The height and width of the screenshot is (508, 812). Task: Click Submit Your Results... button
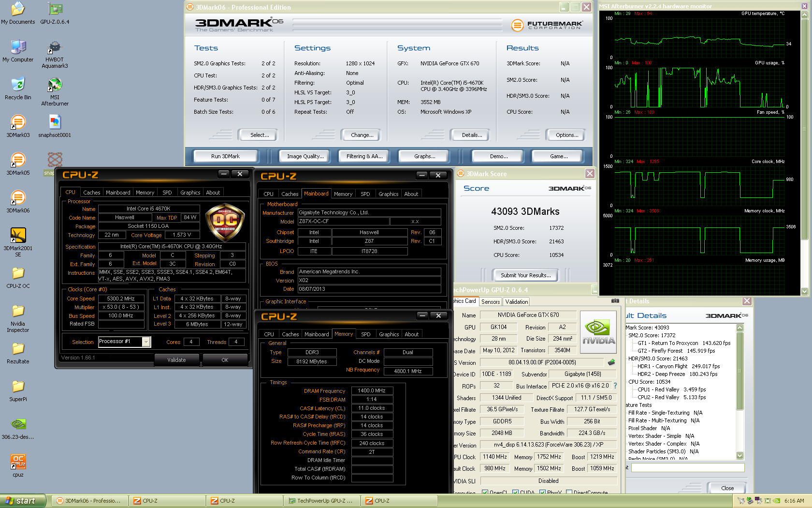525,275
